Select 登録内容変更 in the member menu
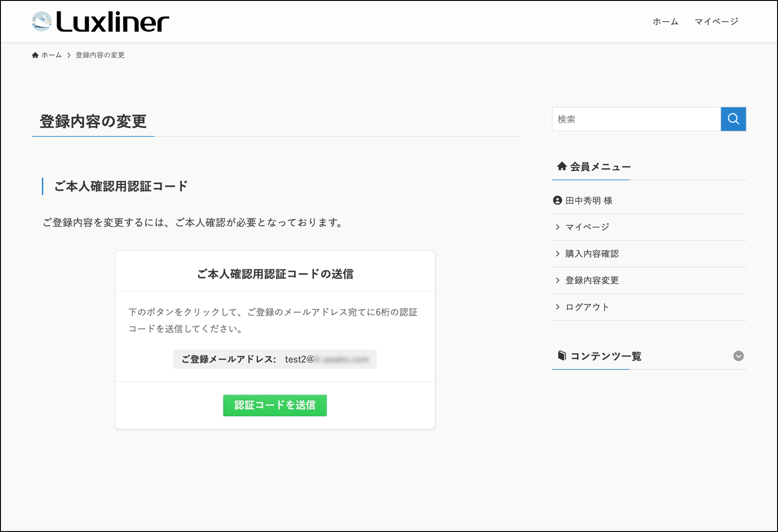This screenshot has height=532, width=778. 592,281
